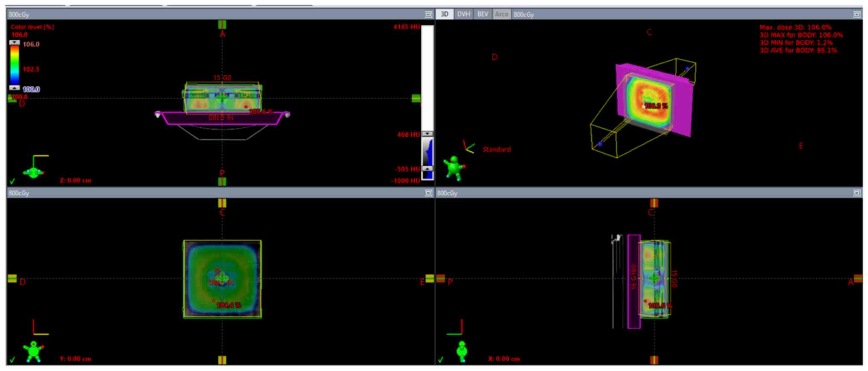Click the patient orientation figure in transversal view
Image resolution: width=868 pixels, height=371 pixels.
(x=33, y=172)
